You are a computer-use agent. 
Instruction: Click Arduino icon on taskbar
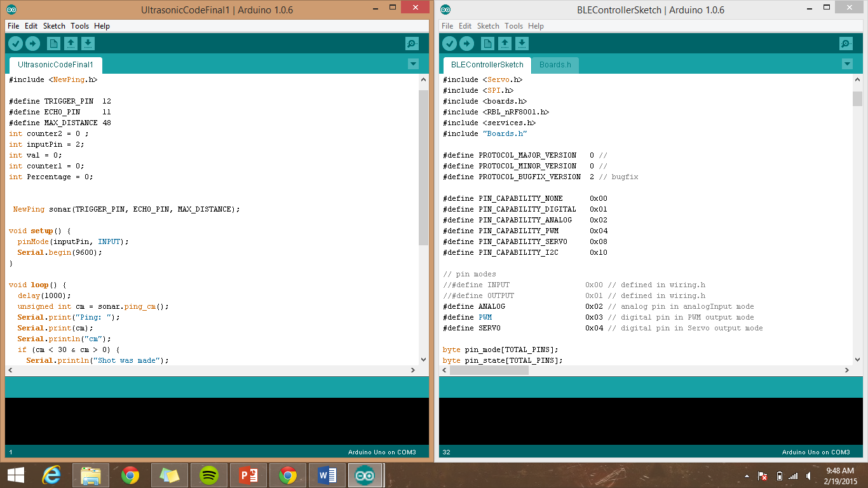coord(365,475)
